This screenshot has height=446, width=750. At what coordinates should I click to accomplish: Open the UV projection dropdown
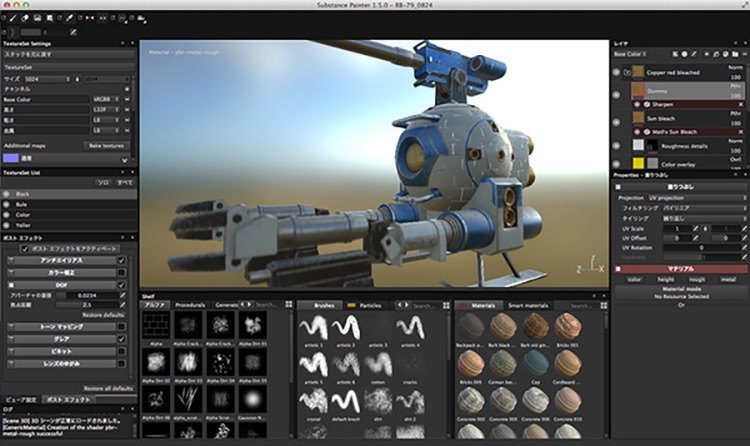(697, 198)
